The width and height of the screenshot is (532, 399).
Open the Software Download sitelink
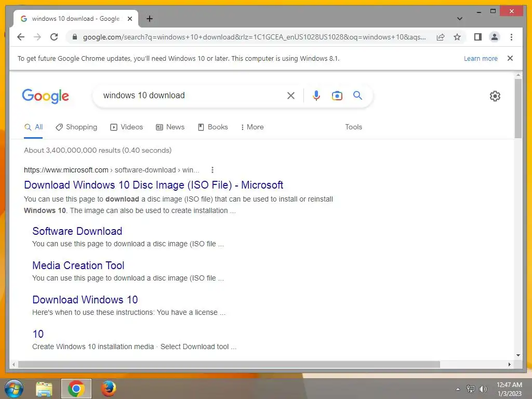[77, 231]
